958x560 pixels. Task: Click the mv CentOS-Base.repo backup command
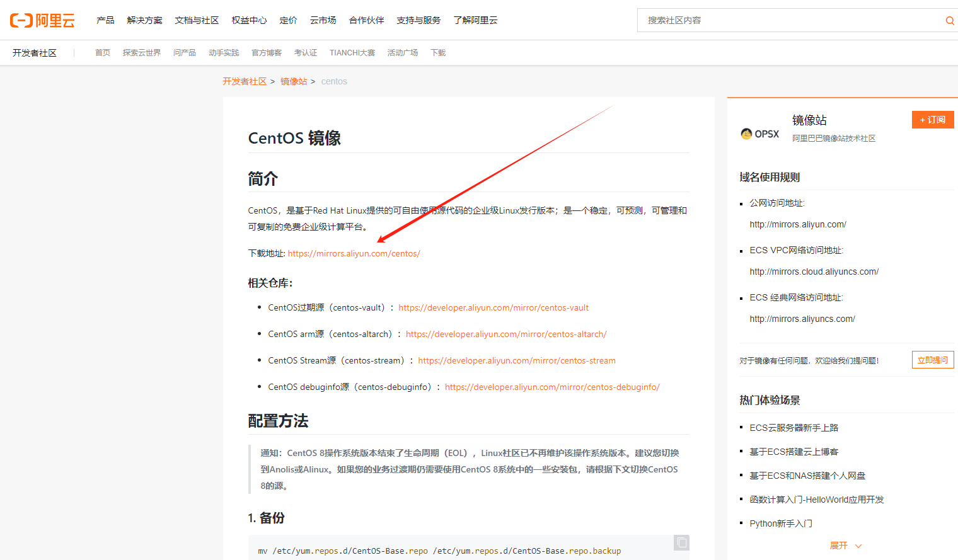[439, 551]
